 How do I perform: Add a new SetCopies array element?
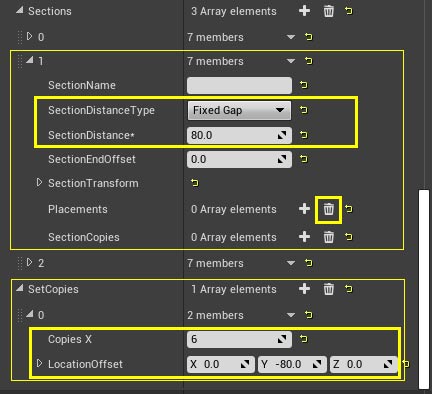pyautogui.click(x=304, y=289)
